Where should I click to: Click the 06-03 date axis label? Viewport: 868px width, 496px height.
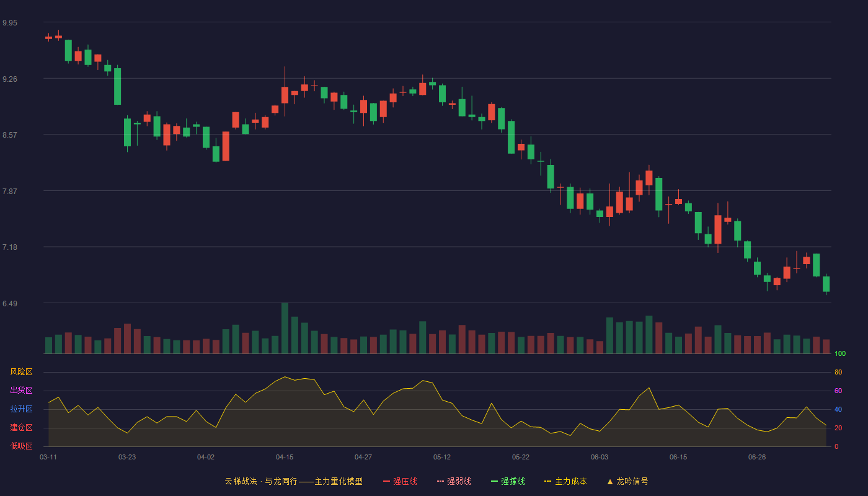[x=600, y=457]
